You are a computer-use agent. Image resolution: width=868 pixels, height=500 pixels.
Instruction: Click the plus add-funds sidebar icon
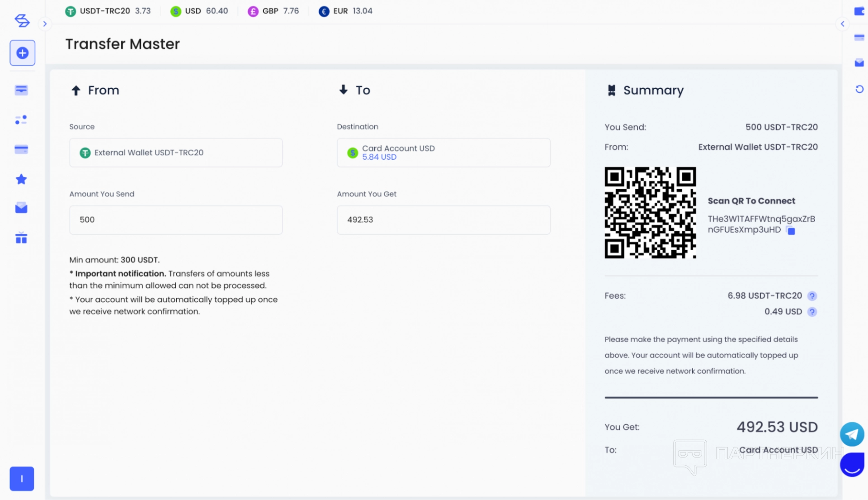(22, 53)
